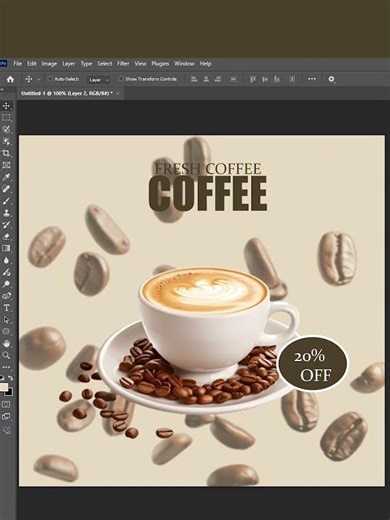The width and height of the screenshot is (390, 520).
Task: Open the Type menu
Action: click(86, 64)
